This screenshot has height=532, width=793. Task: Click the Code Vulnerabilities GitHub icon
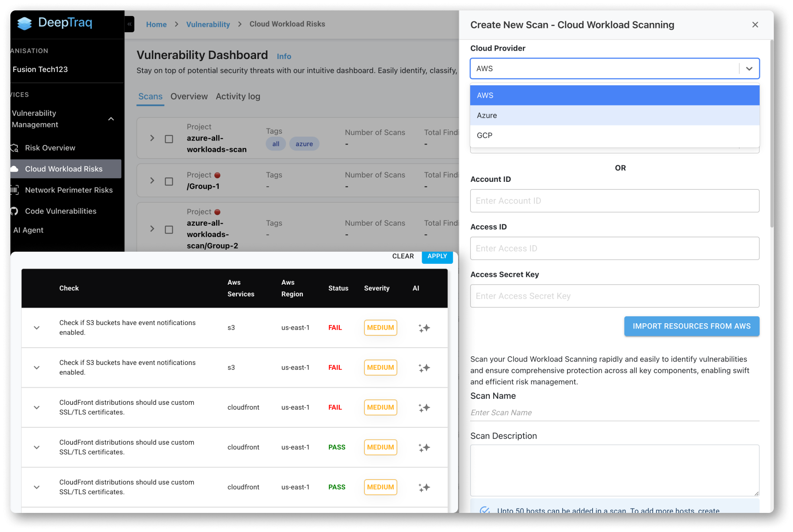15,211
